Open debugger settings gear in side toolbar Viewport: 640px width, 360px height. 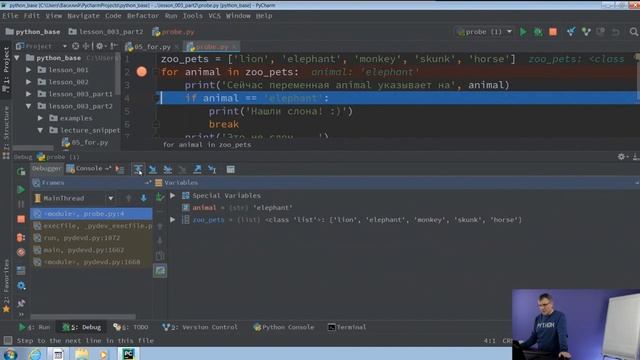21,285
